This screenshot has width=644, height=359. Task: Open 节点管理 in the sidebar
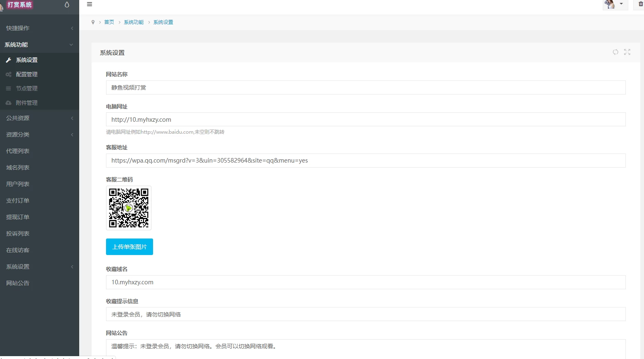click(x=27, y=88)
